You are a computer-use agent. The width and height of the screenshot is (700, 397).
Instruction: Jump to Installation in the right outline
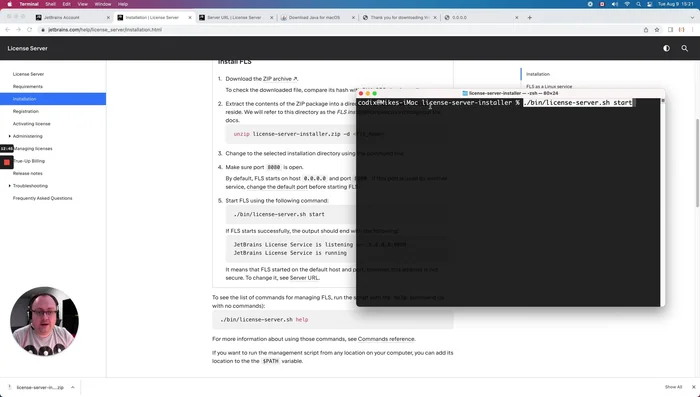(x=538, y=74)
